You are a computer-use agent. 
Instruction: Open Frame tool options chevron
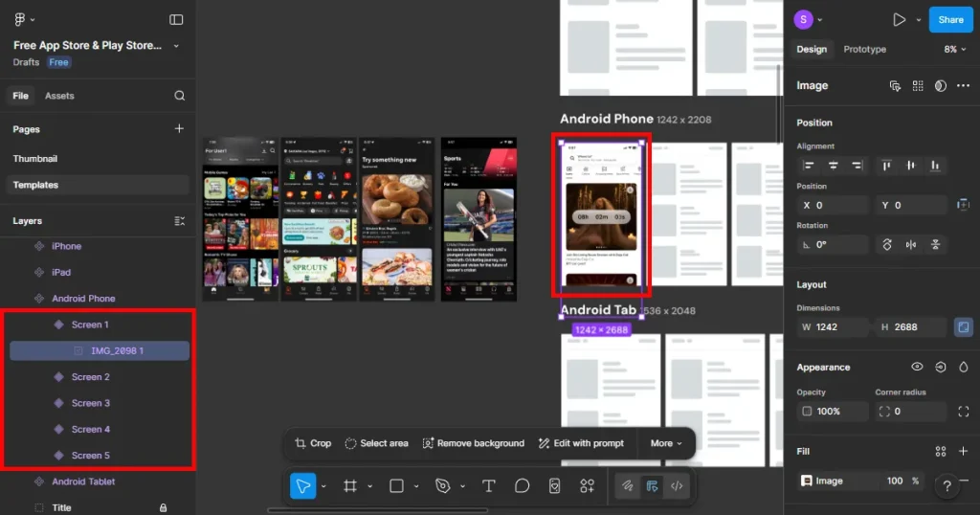369,486
